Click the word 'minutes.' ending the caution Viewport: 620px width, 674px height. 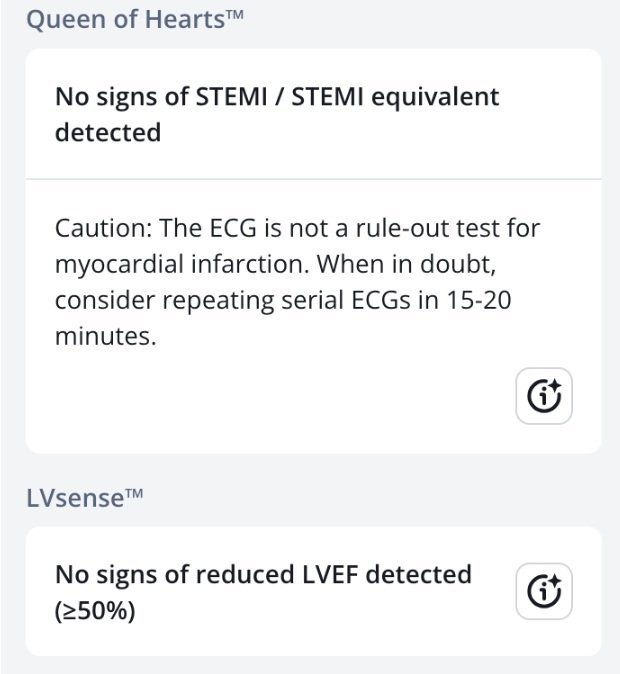coord(105,338)
